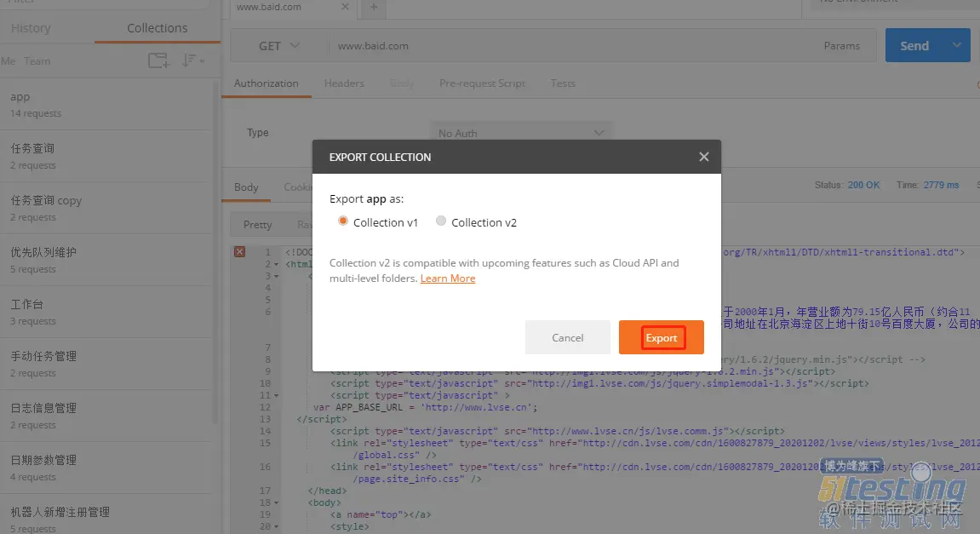The image size is (980, 534).
Task: Click the Export button in dialog
Action: click(x=662, y=337)
